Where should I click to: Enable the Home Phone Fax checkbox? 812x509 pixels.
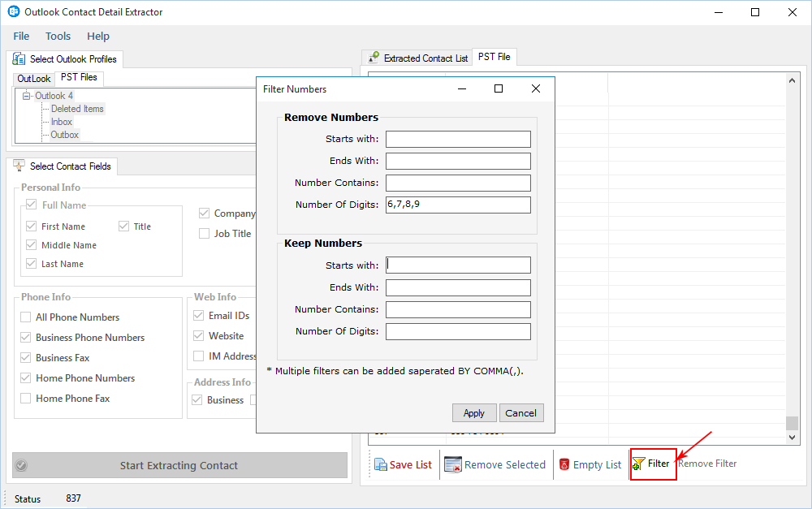(25, 399)
